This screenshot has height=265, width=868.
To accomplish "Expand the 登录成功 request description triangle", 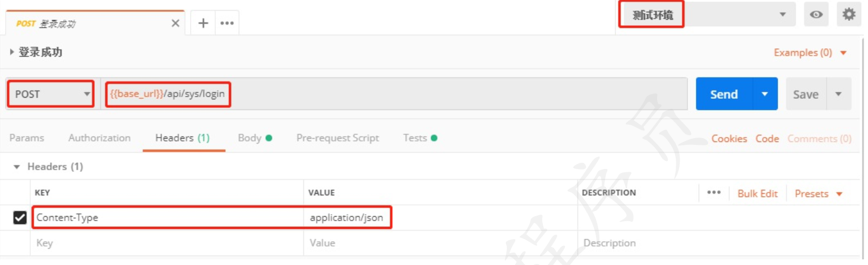I will [12, 52].
